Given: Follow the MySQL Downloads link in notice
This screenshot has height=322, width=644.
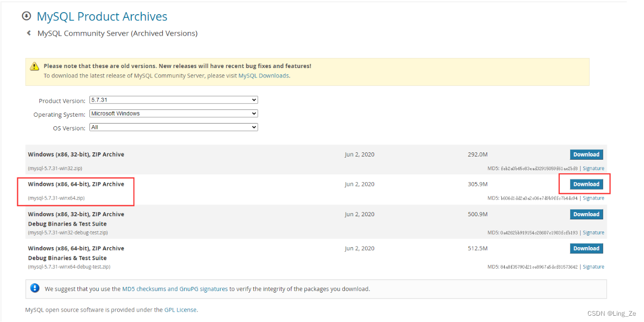Looking at the screenshot, I should tap(263, 76).
